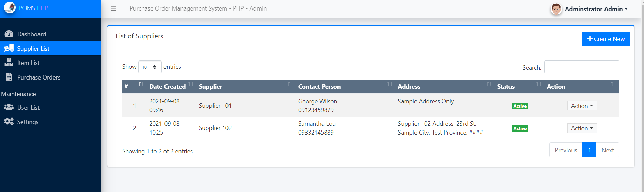Click the Settings gears icon

pyautogui.click(x=9, y=122)
